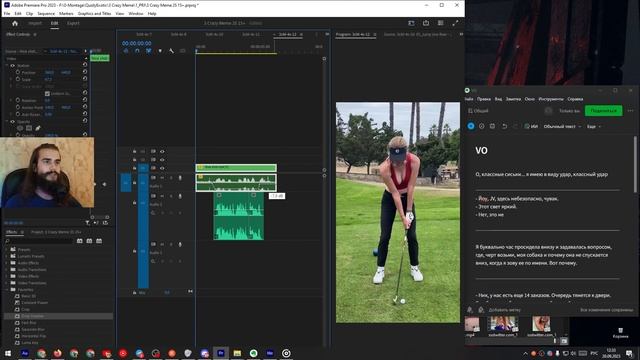Click the task circle icon in note toolbar
The image size is (640, 360).
point(482,127)
